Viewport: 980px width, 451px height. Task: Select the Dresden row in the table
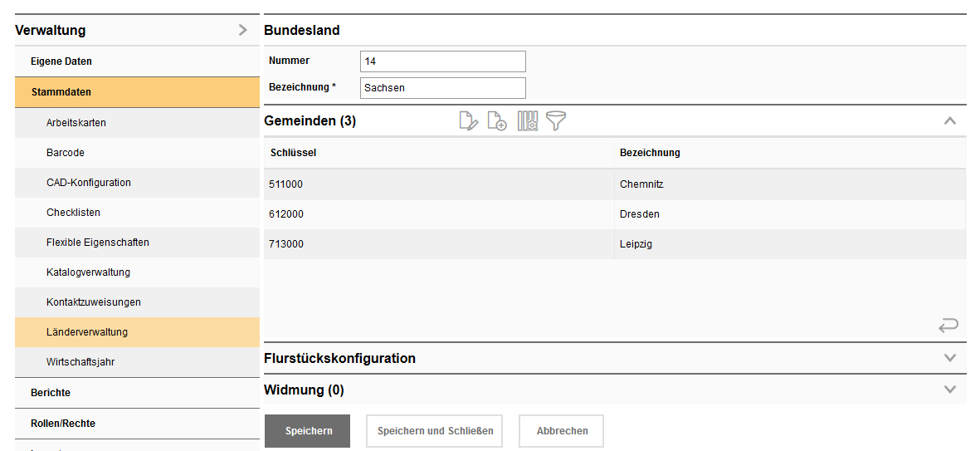[614, 214]
